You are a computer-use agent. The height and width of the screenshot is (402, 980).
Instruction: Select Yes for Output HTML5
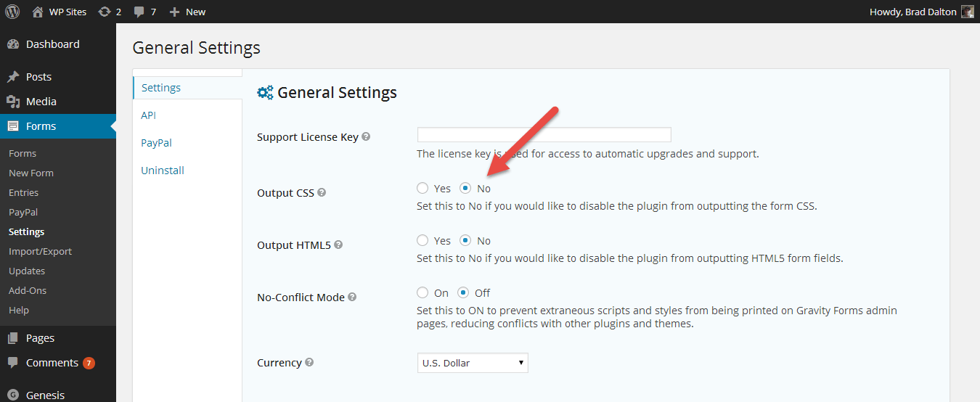tap(422, 240)
